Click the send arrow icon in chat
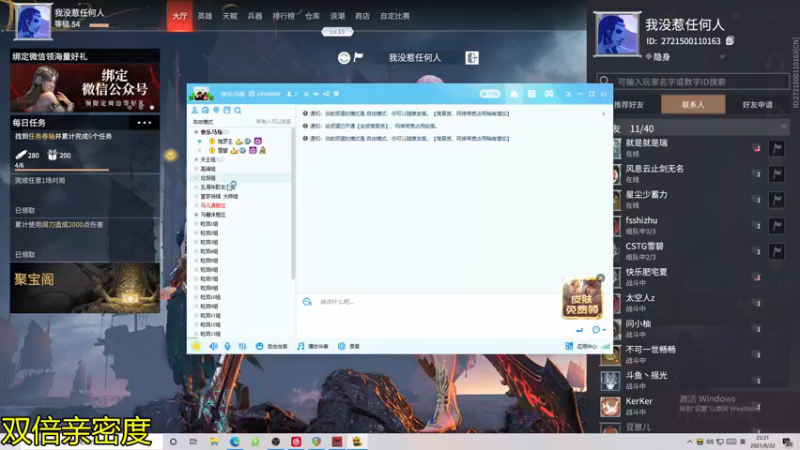The width and height of the screenshot is (800, 450). click(579, 330)
